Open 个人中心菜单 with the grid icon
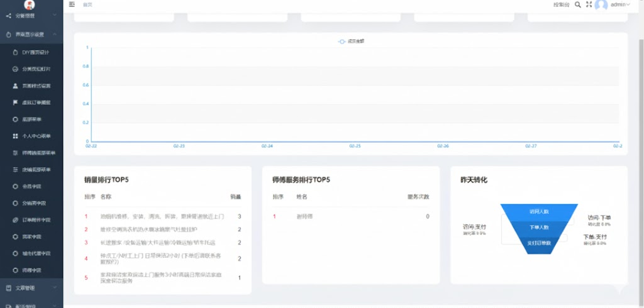The height and width of the screenshot is (308, 644). coord(31,136)
